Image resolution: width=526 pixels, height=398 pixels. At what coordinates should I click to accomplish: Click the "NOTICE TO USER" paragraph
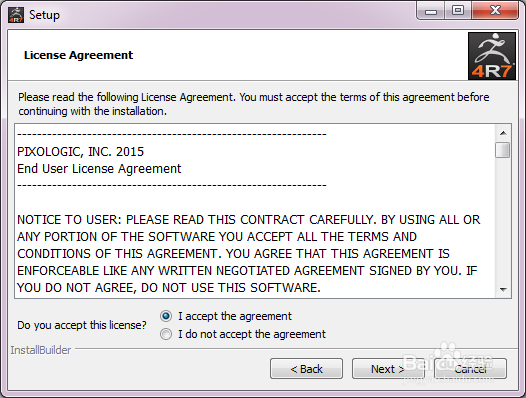click(249, 254)
